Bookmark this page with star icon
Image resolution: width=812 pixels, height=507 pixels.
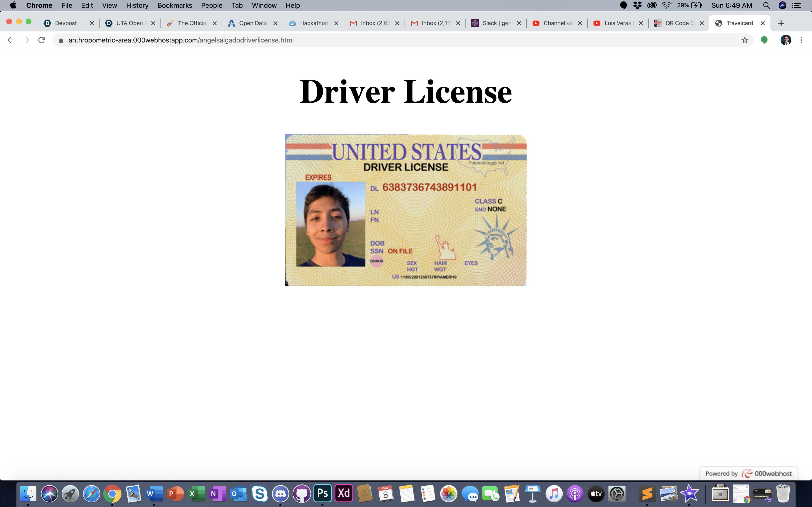[745, 40]
